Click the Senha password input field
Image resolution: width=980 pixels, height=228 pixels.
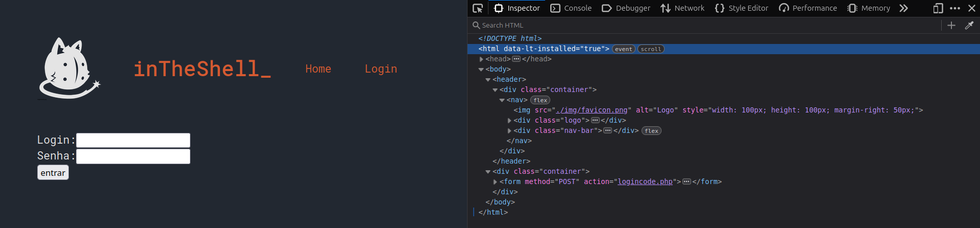click(x=133, y=156)
